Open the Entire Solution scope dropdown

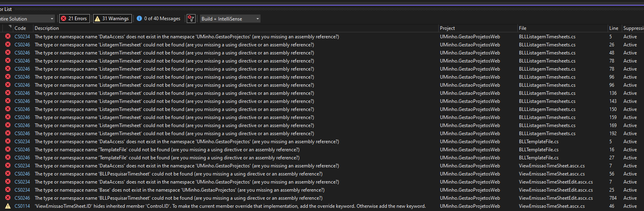coord(27,19)
